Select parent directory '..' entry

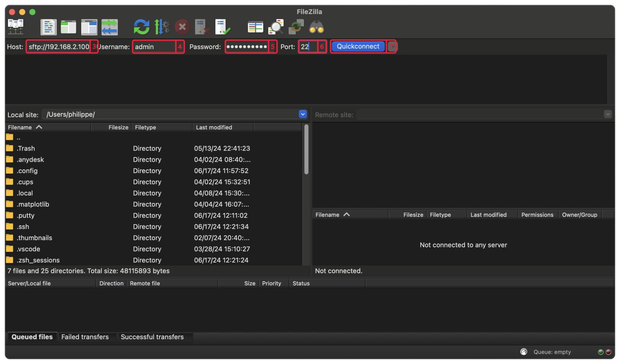click(154, 138)
